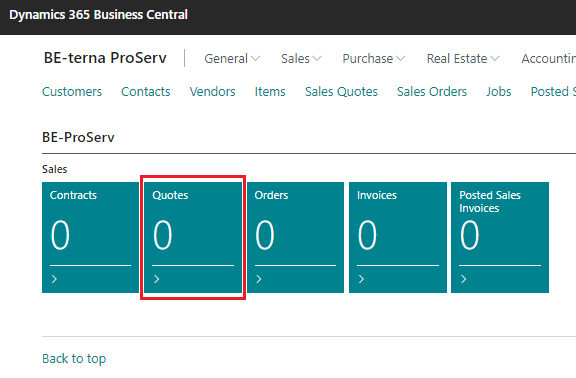The width and height of the screenshot is (576, 378).
Task: Click the Posted Sales Invoices tile title
Action: (490, 201)
